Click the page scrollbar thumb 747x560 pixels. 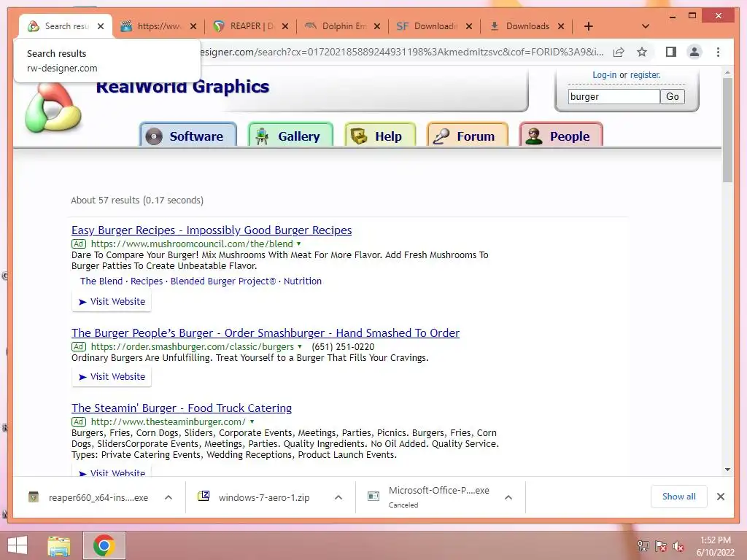click(727, 130)
